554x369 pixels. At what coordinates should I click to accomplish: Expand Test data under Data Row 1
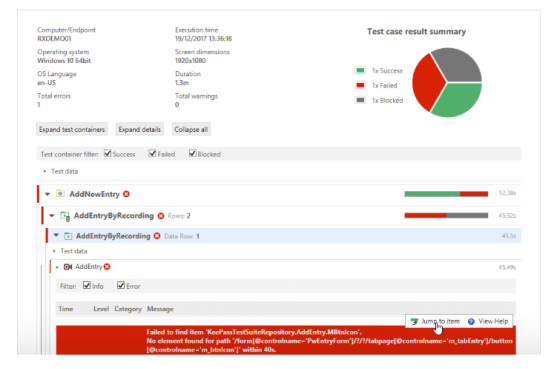(x=54, y=251)
